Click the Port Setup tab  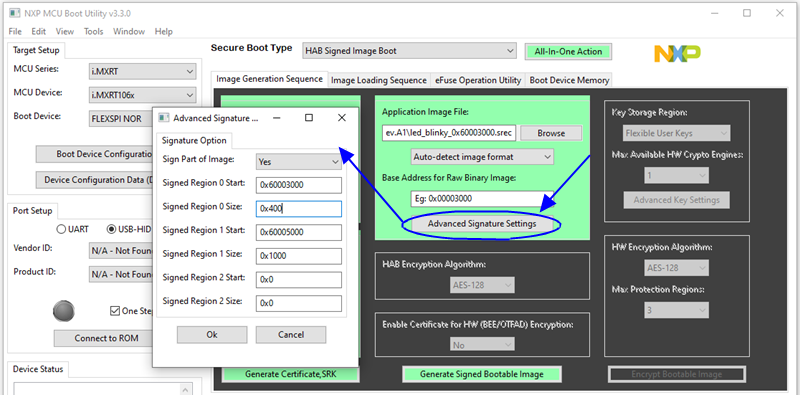pyautogui.click(x=32, y=211)
